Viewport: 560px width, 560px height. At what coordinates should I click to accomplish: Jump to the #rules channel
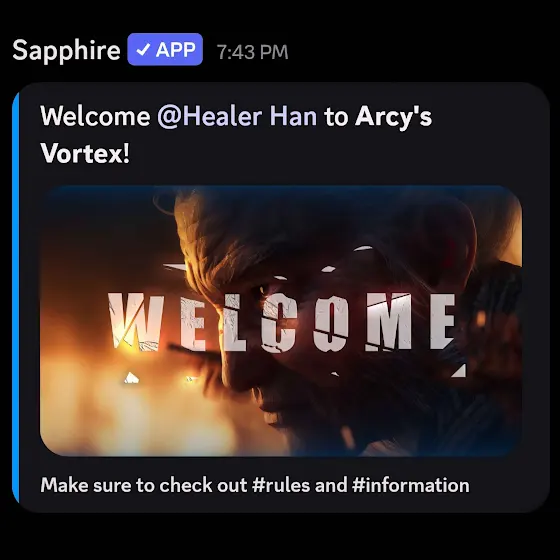click(281, 485)
